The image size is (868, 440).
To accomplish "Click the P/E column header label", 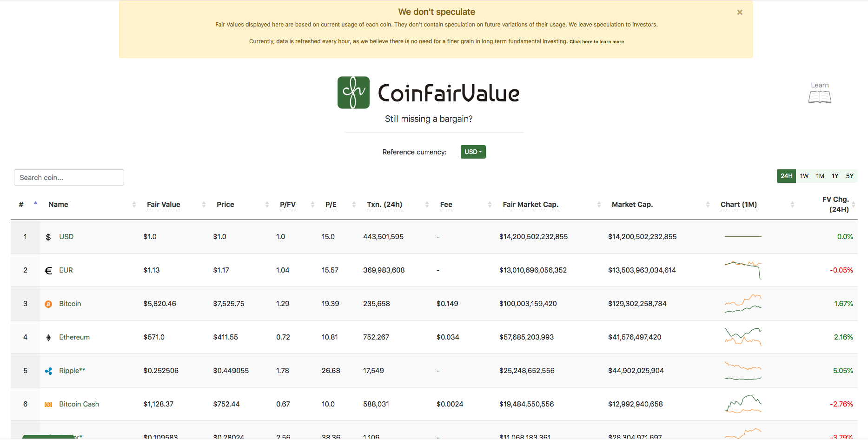I will pyautogui.click(x=331, y=205).
